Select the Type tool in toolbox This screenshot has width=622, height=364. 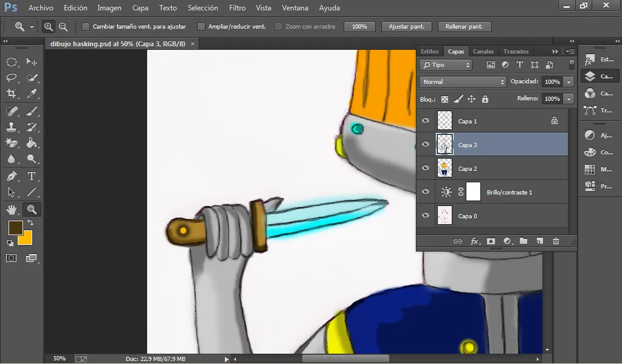pyautogui.click(x=32, y=176)
